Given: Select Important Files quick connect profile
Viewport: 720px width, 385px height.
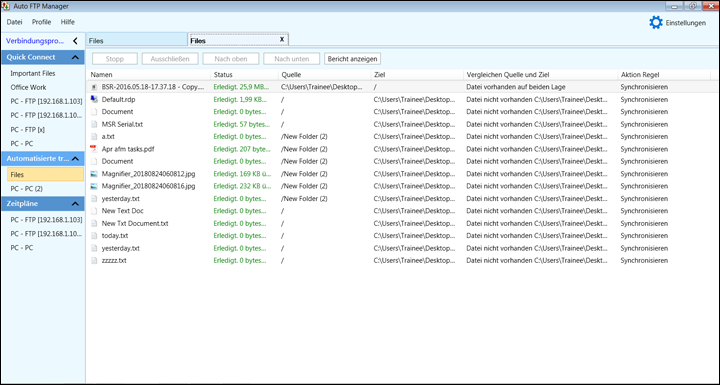Looking at the screenshot, I should pos(33,73).
